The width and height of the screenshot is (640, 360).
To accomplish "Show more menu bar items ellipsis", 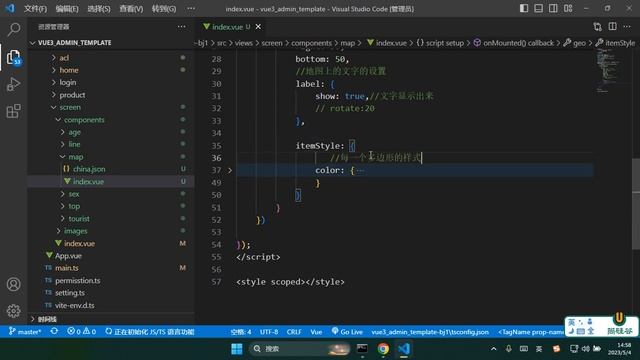I will point(191,9).
